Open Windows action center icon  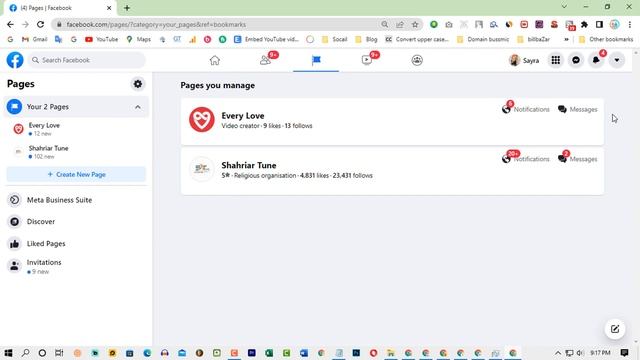624,353
